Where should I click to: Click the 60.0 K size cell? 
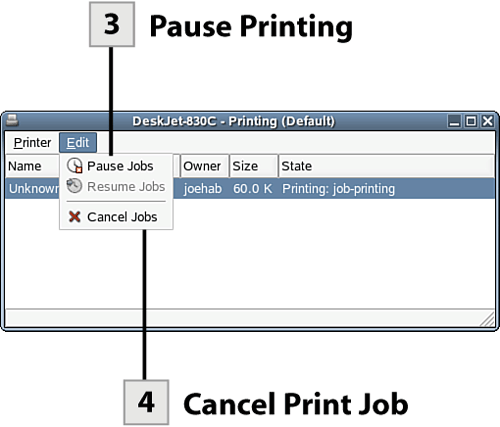coord(253,189)
